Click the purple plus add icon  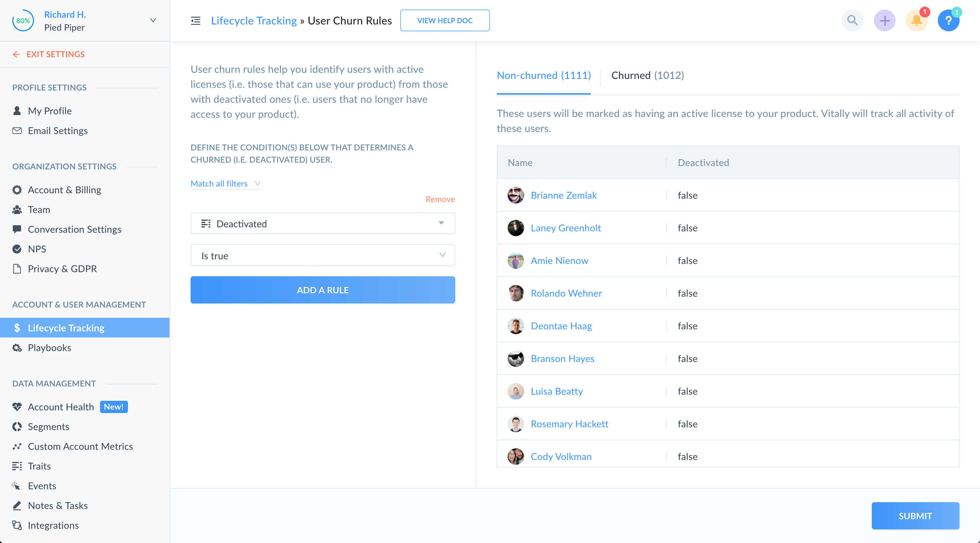[884, 20]
